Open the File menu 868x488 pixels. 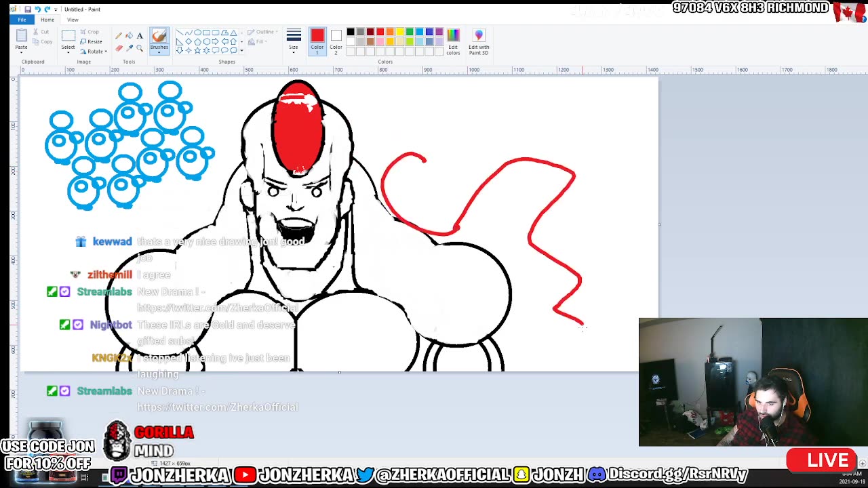[x=22, y=20]
